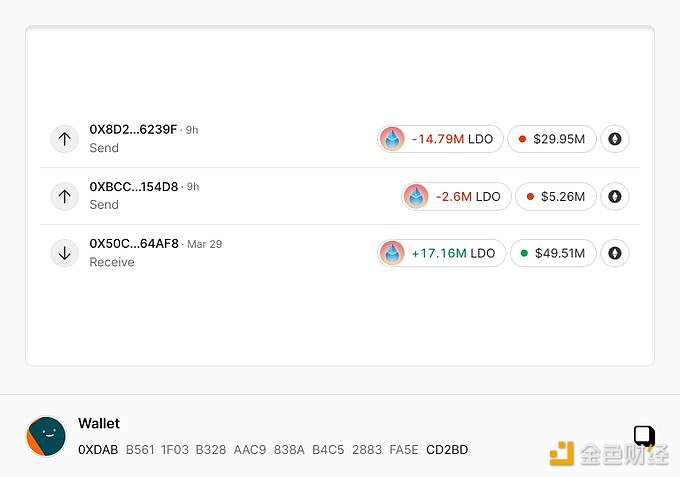Click the LDO token icon beside -2.6M
Image resolution: width=680 pixels, height=477 pixels.
416,196
